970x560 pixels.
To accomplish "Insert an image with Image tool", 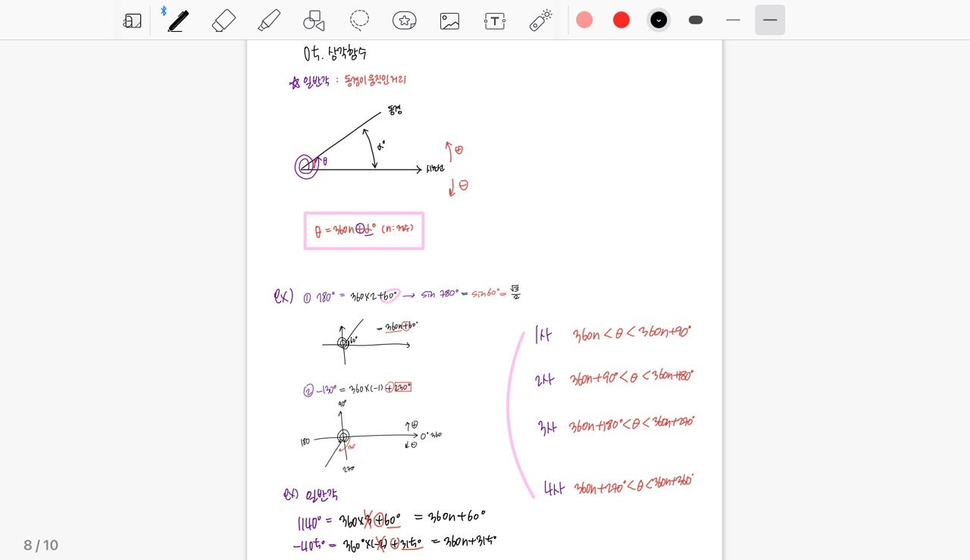I will coord(449,20).
